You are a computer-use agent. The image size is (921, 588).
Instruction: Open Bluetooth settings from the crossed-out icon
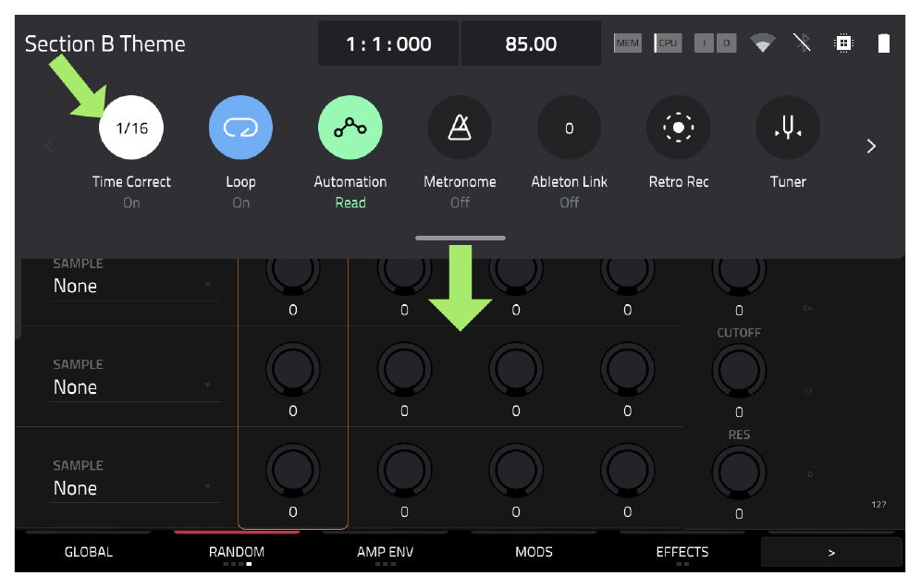[803, 43]
